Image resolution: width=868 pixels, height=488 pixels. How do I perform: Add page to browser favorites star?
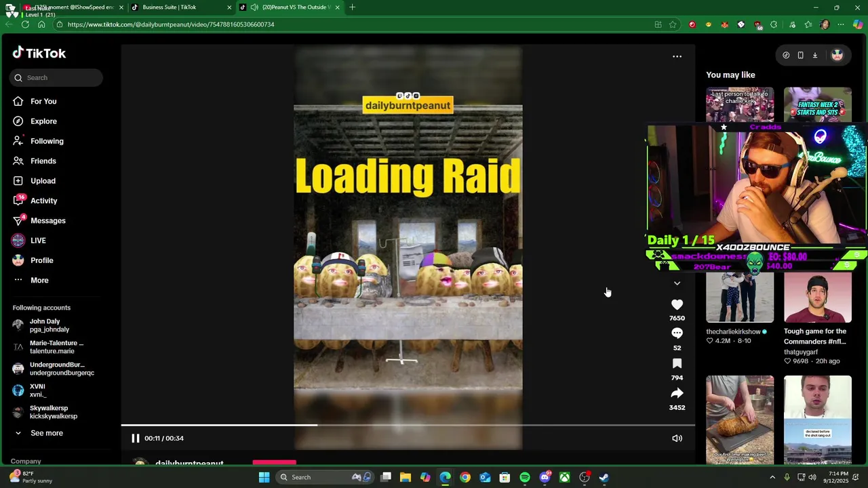[673, 24]
